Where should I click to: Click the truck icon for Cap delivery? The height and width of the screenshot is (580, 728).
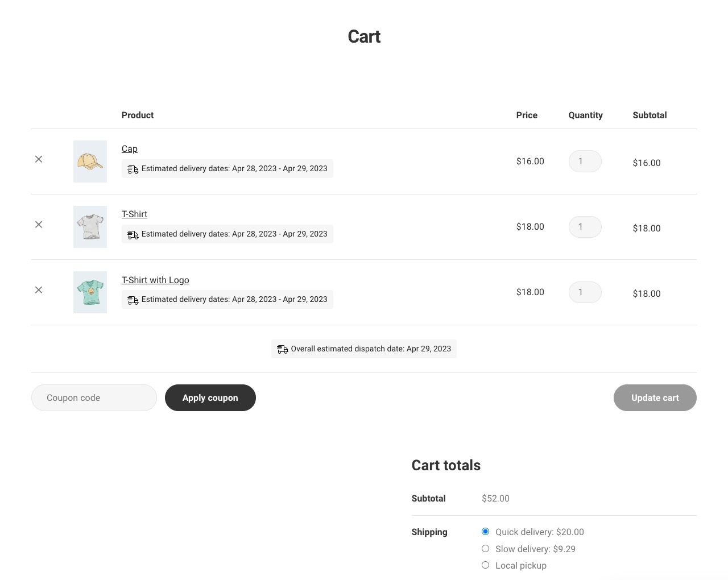(133, 169)
